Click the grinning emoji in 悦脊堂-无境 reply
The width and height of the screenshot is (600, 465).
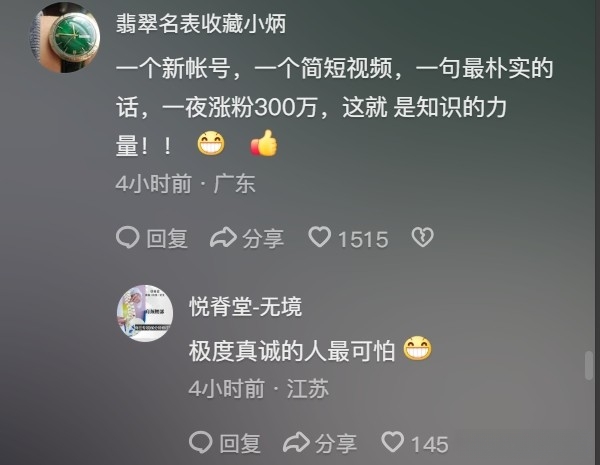pyautogui.click(x=417, y=348)
